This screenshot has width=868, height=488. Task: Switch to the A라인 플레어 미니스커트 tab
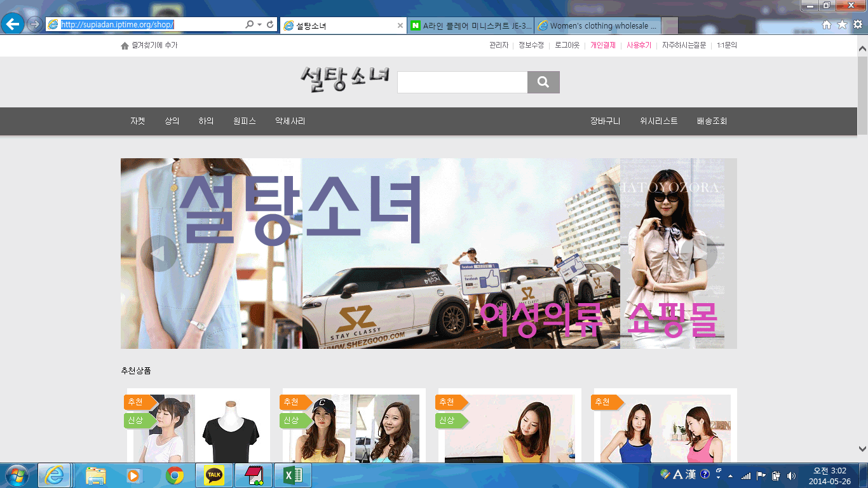(471, 25)
